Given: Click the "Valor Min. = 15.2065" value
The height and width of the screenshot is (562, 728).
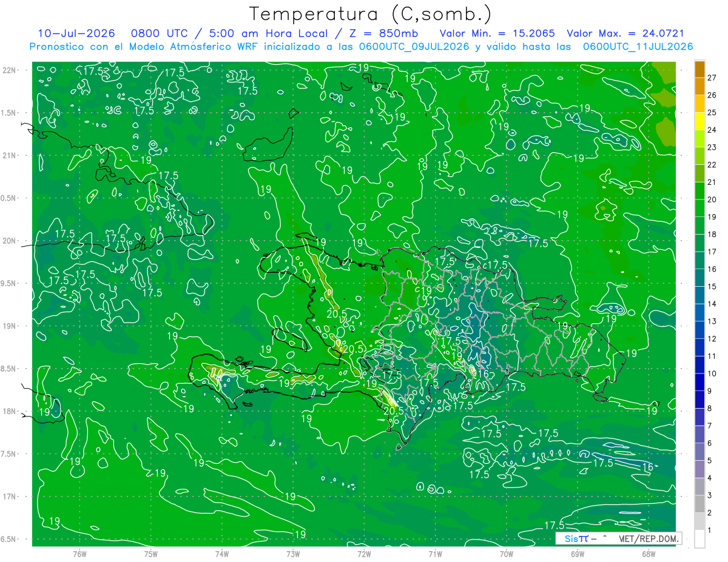Looking at the screenshot, I should click(x=497, y=34).
